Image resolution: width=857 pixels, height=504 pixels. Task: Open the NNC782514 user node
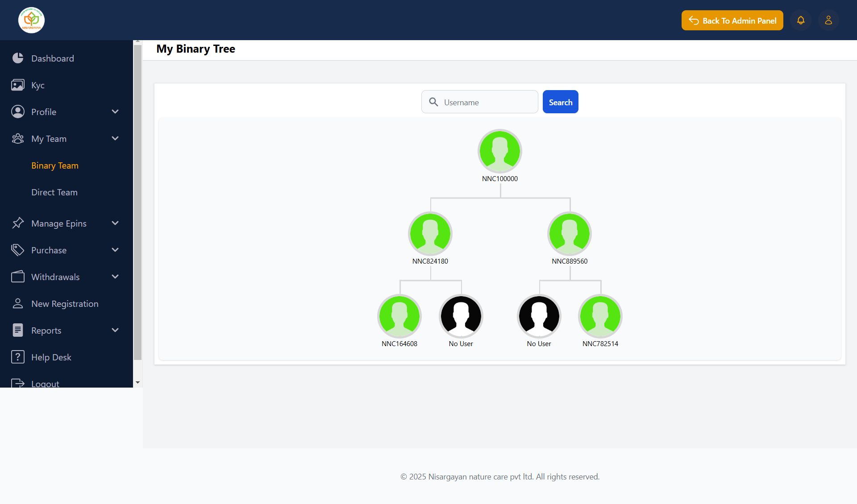(x=600, y=316)
